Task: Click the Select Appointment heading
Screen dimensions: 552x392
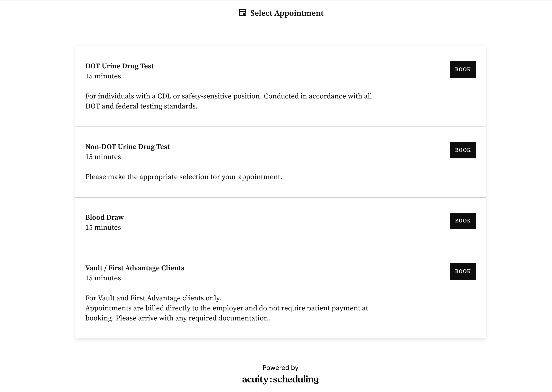Action: coord(287,13)
